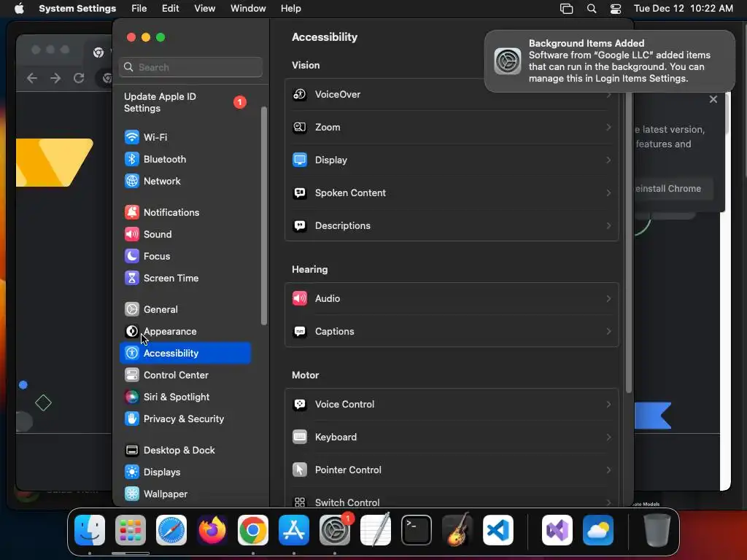
Task: Open VoiceOver accessibility options
Action: pos(452,95)
